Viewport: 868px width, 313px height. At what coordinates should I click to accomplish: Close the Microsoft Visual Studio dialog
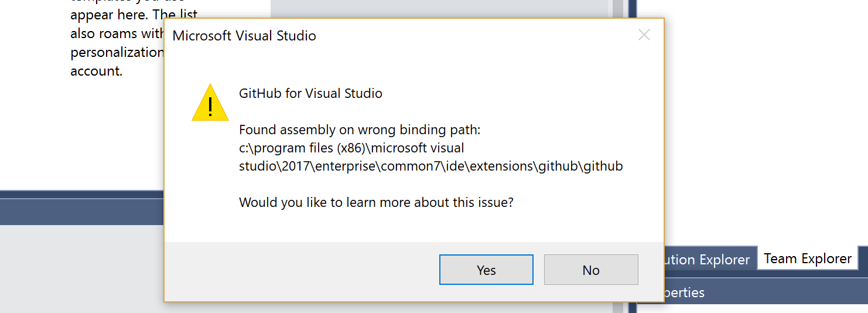click(x=644, y=35)
